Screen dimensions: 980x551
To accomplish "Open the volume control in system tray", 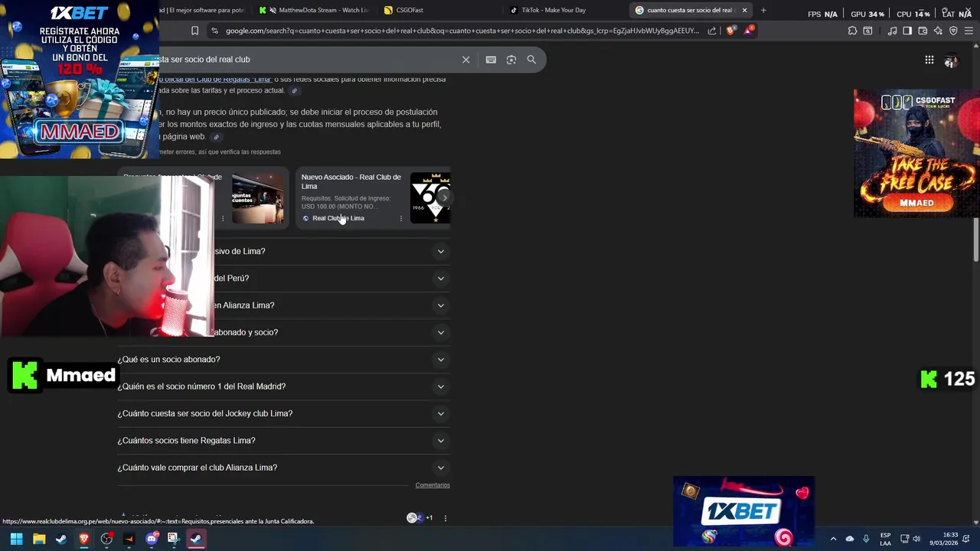I will coord(916,539).
